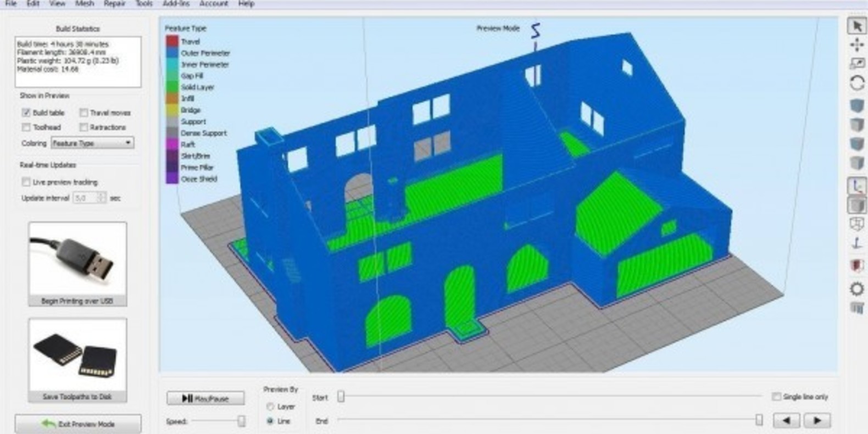Open the Coloring Feature Type dropdown
The image size is (868, 434).
[x=92, y=143]
